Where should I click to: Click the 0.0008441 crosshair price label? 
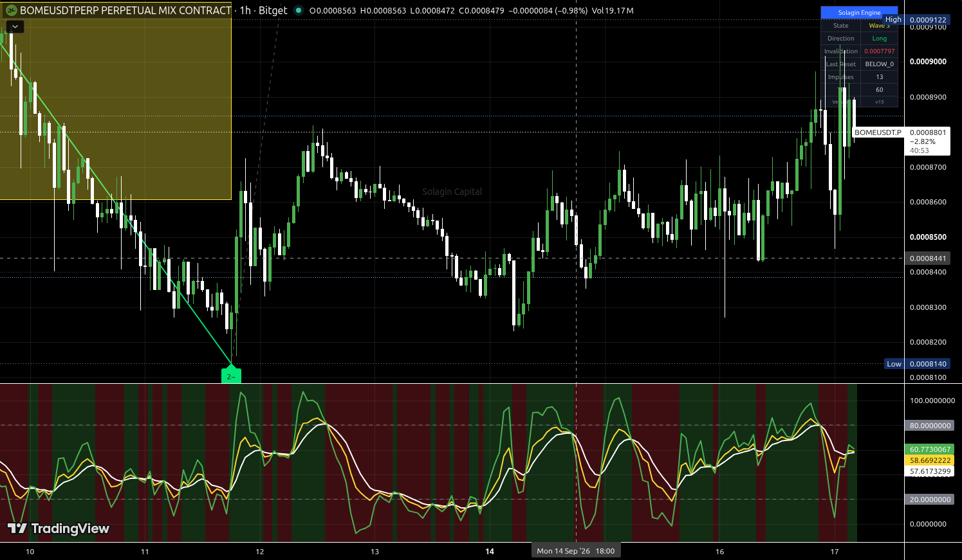(927, 258)
